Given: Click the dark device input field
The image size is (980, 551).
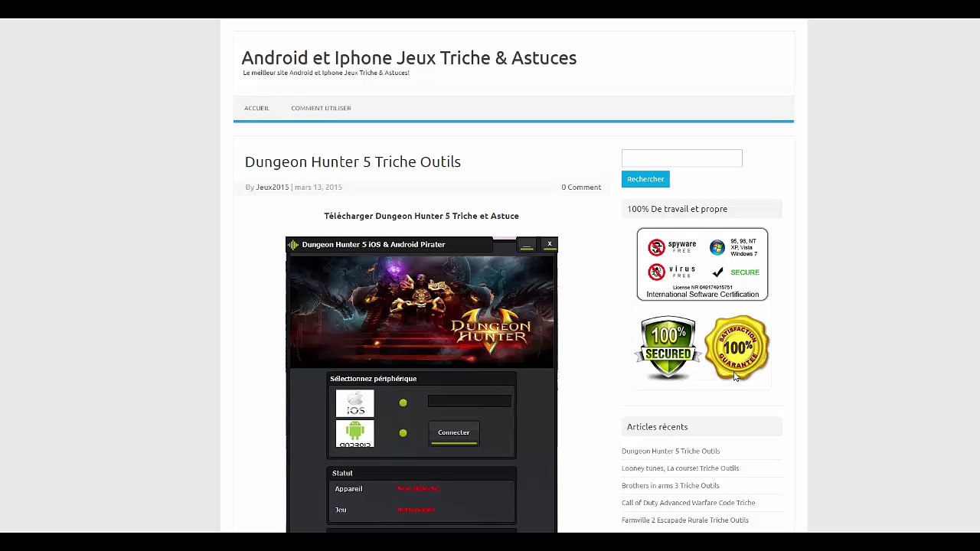Looking at the screenshot, I should click(469, 401).
